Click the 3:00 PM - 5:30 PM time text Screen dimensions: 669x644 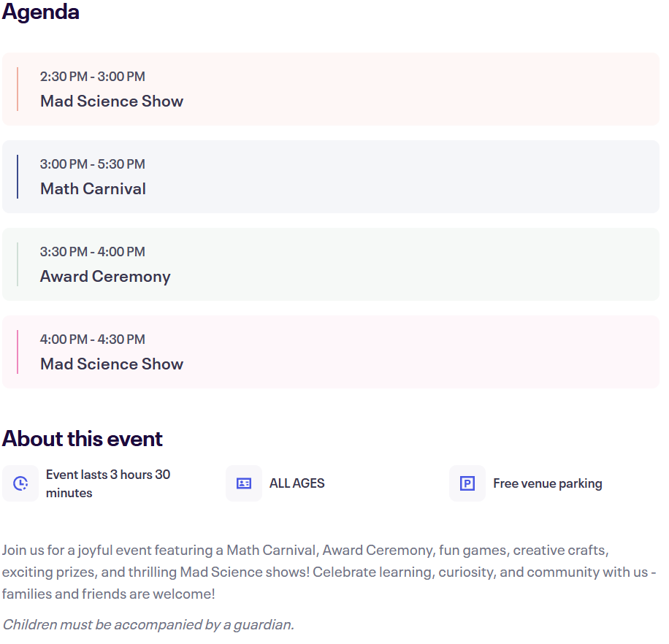[x=93, y=164]
